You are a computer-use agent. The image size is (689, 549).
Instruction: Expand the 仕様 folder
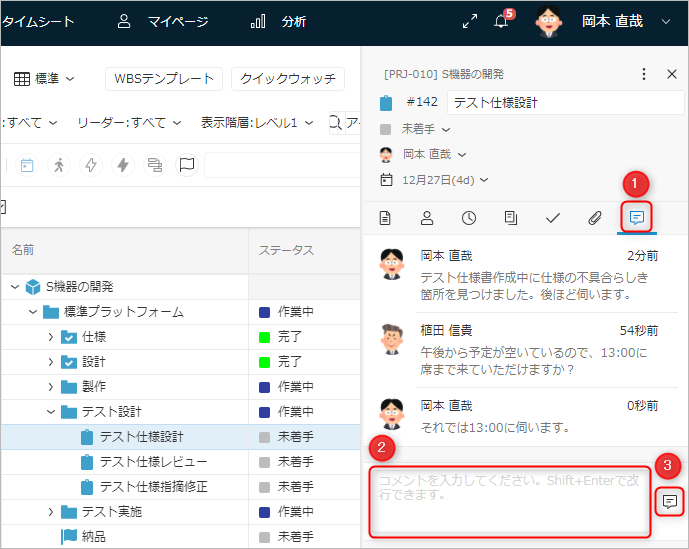coord(51,337)
